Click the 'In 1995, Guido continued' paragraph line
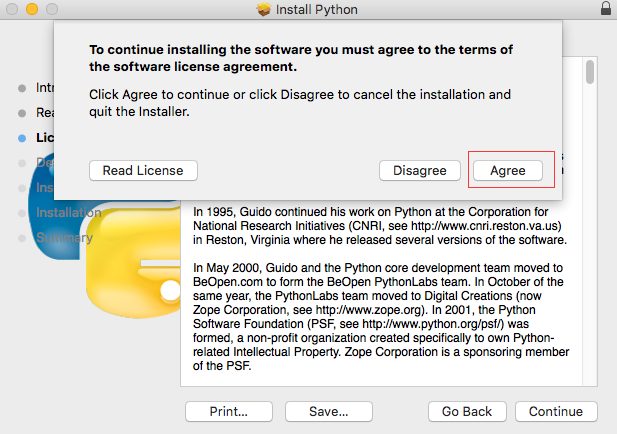Screen dimensions: 617x434 [x=370, y=212]
